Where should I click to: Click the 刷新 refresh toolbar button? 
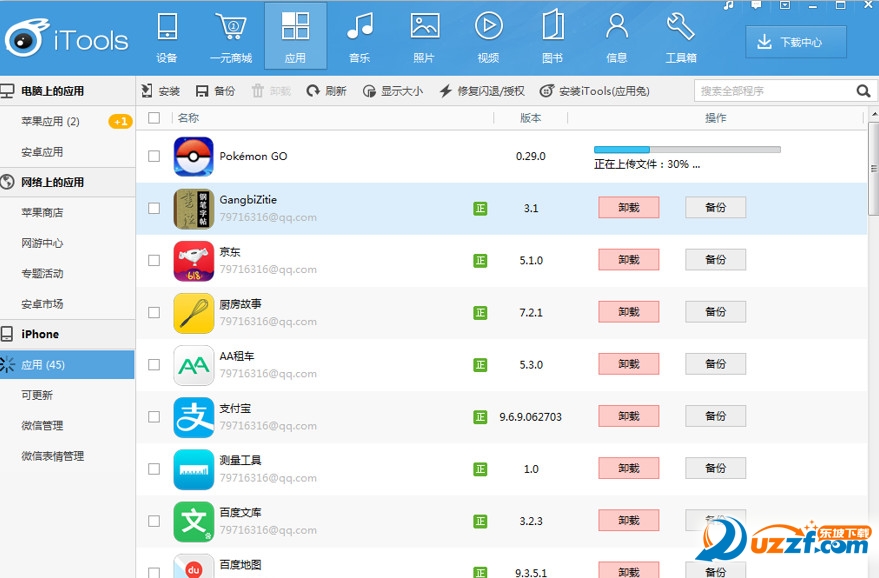point(326,91)
